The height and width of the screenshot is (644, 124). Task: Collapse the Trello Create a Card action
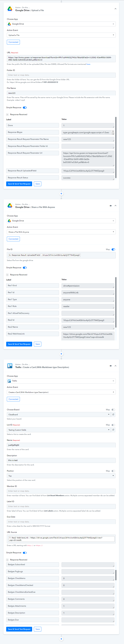tap(115, 366)
